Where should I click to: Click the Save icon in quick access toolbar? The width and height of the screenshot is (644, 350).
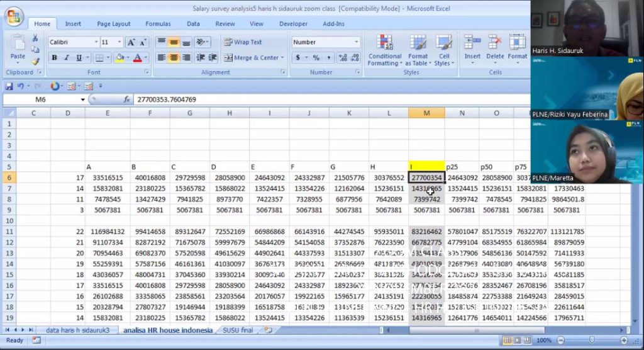click(9, 86)
